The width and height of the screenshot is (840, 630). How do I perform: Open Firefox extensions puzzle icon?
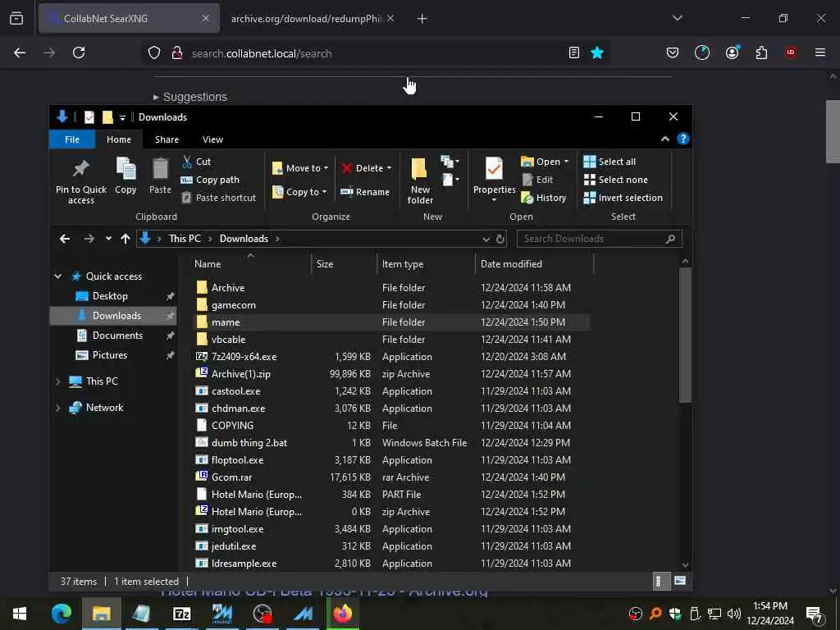pyautogui.click(x=761, y=52)
